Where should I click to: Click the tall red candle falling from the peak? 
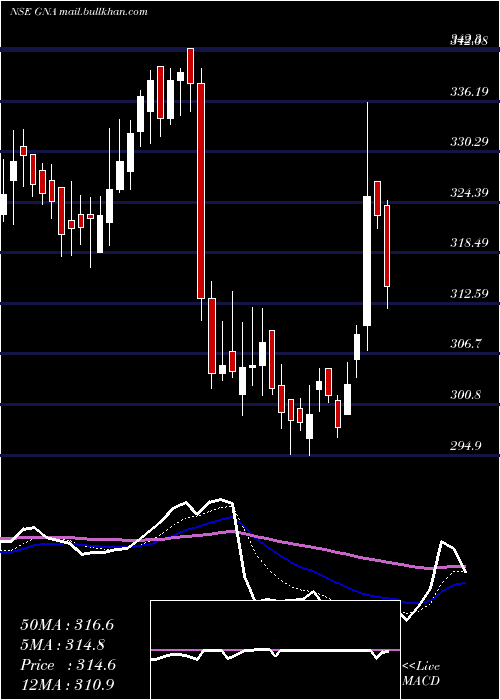201,191
